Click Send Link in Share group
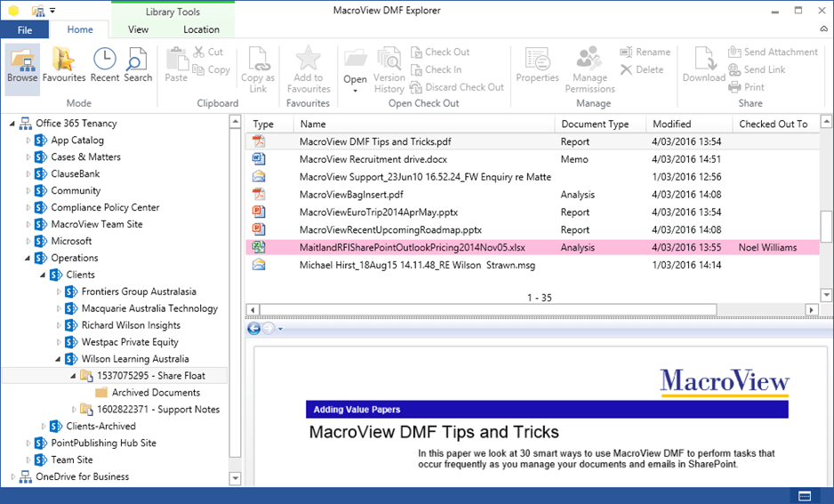This screenshot has height=504, width=834. coord(757,69)
